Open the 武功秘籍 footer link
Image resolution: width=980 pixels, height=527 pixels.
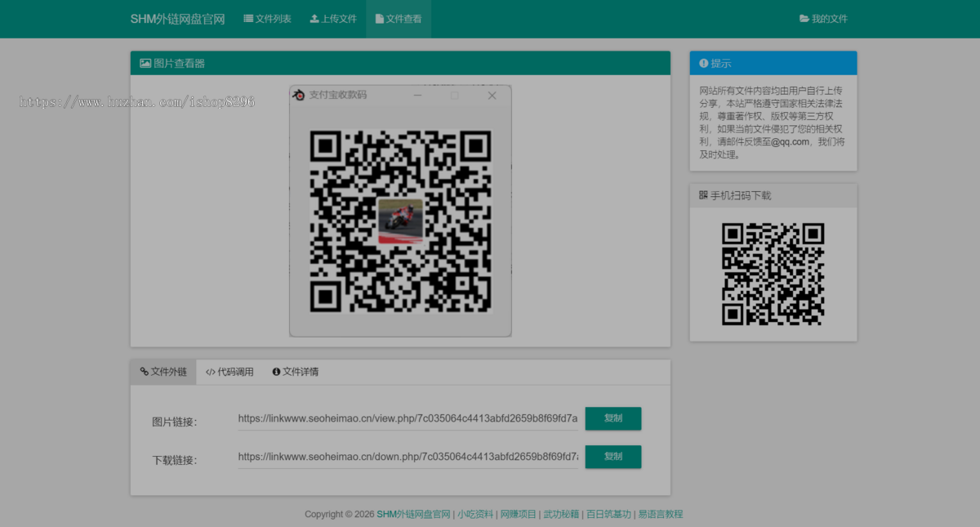[x=562, y=514]
